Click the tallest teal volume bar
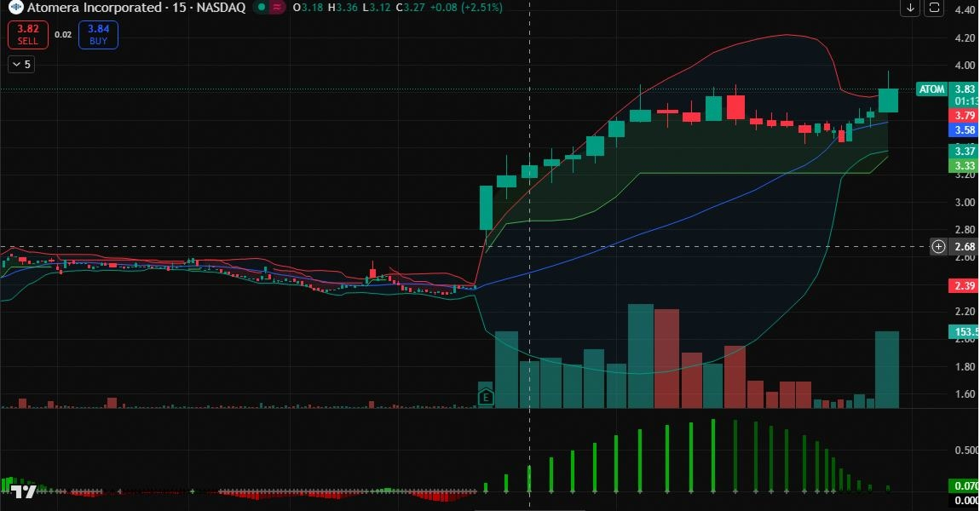This screenshot has height=511, width=980. 641,356
